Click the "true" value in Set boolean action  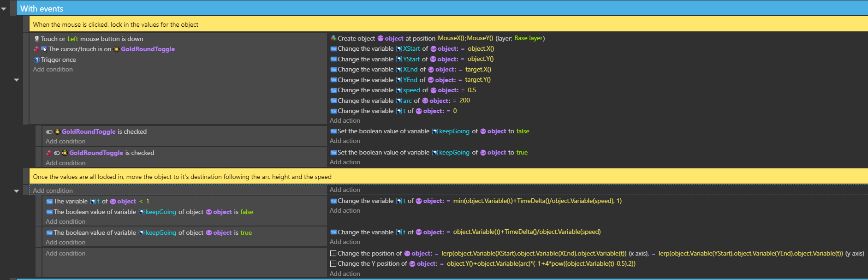click(x=522, y=152)
